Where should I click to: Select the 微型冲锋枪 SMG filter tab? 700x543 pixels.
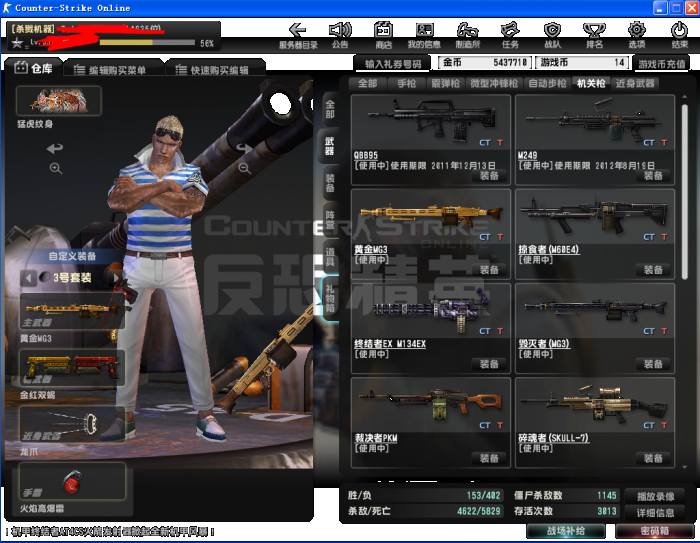tap(494, 84)
